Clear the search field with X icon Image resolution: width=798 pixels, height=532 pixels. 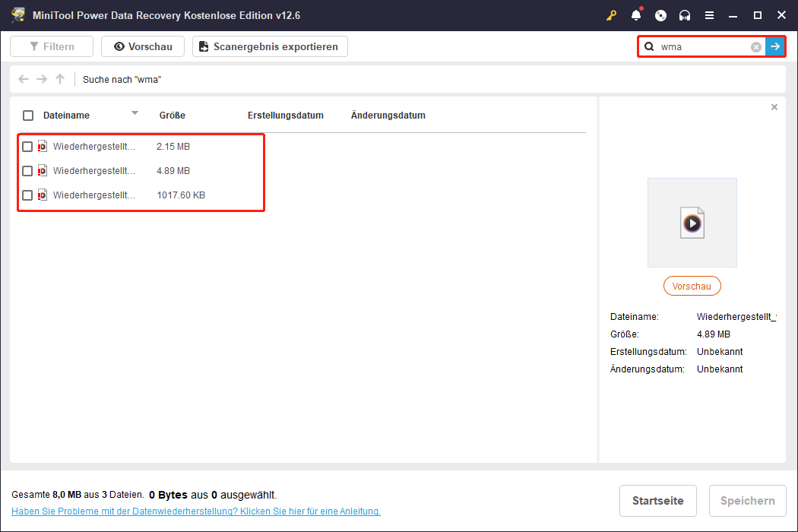pos(756,47)
